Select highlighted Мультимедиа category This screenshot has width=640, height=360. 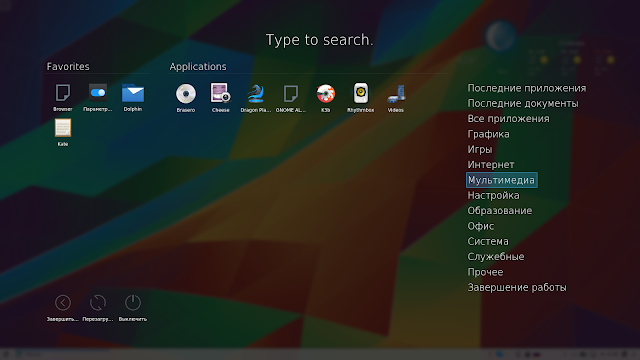pyautogui.click(x=502, y=180)
